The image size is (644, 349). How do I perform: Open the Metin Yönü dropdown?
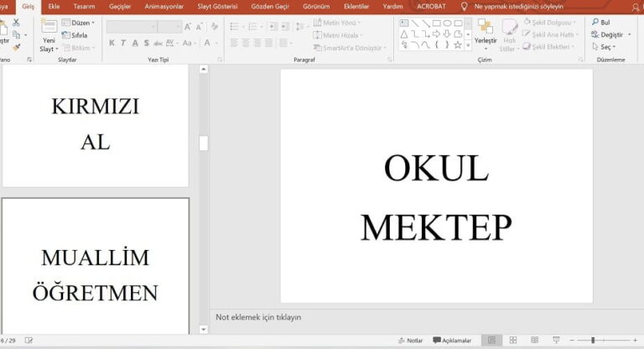(x=337, y=23)
